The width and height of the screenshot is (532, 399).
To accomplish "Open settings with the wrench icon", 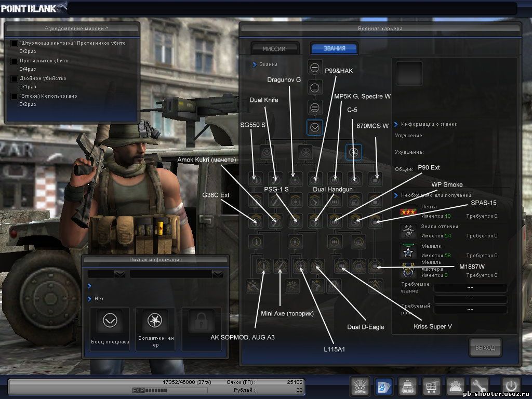I will [478, 386].
